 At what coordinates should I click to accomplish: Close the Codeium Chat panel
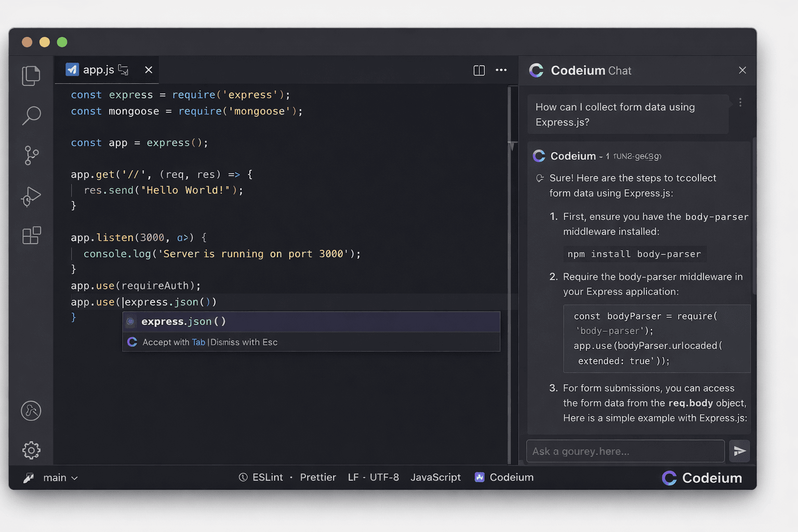pyautogui.click(x=742, y=70)
